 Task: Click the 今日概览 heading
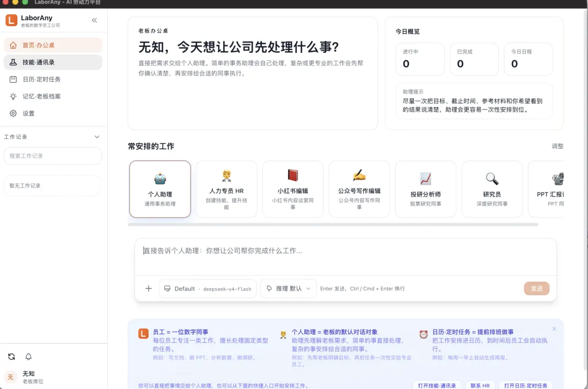click(408, 32)
